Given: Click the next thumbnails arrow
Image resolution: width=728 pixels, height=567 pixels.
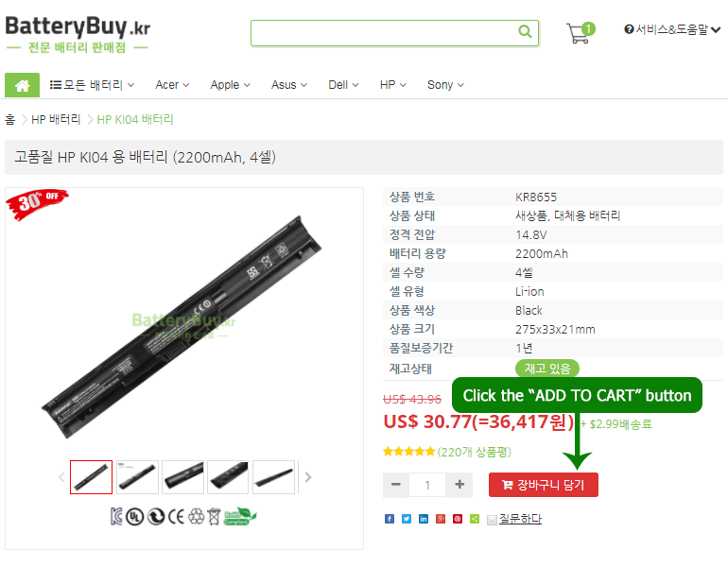Looking at the screenshot, I should 308,477.
